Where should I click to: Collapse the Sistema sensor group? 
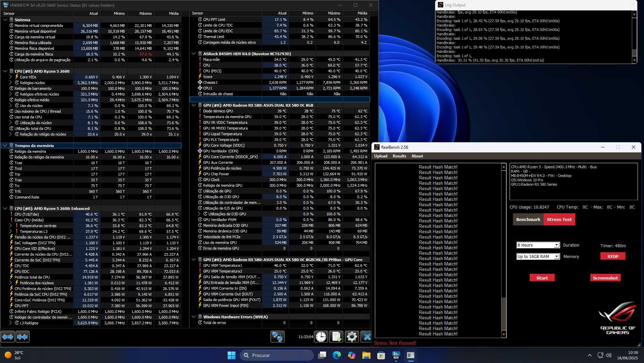pyautogui.click(x=5, y=20)
